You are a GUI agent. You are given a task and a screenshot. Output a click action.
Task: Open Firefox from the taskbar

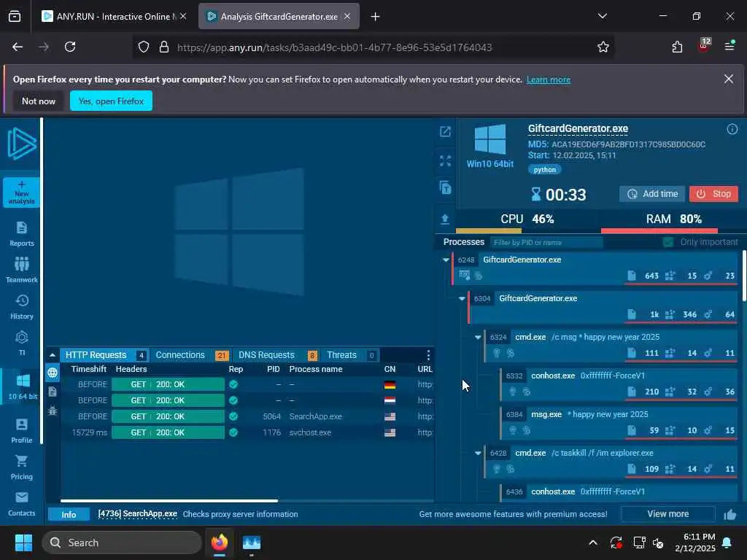tap(220, 542)
